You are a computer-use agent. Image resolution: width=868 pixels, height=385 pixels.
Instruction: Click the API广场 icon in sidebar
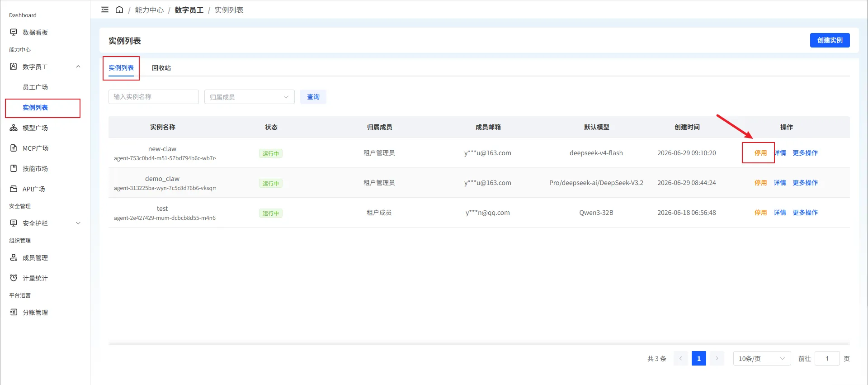pyautogui.click(x=14, y=189)
